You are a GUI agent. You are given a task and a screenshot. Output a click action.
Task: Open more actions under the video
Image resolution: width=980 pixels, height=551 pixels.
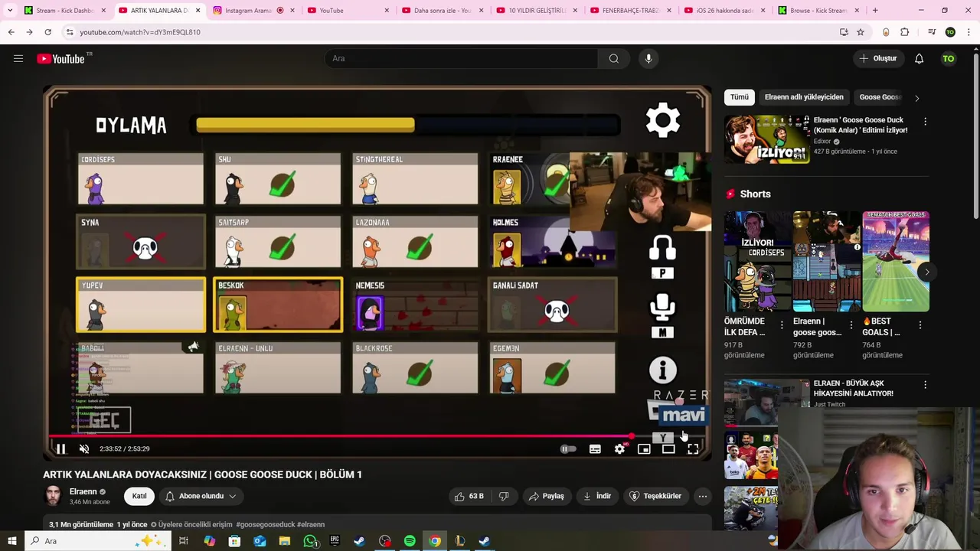[702, 496]
